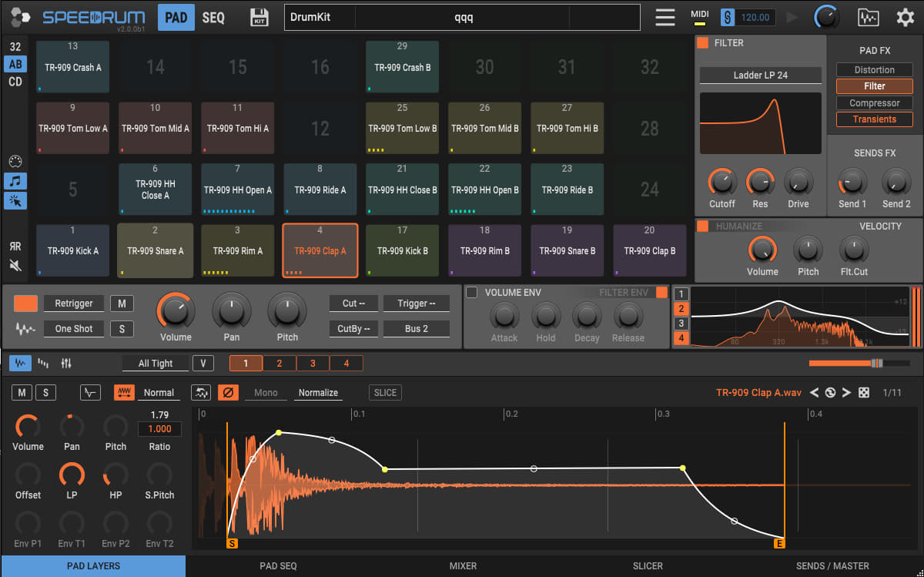This screenshot has height=577, width=924.
Task: Open the hamburger main menu
Action: click(x=665, y=17)
